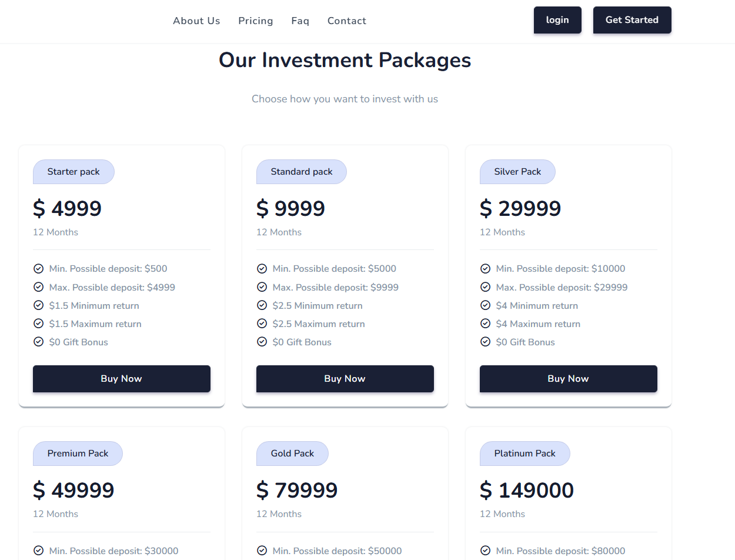This screenshot has height=560, width=735.
Task: Click check icon beside Max. deposit $9999
Action: point(262,287)
